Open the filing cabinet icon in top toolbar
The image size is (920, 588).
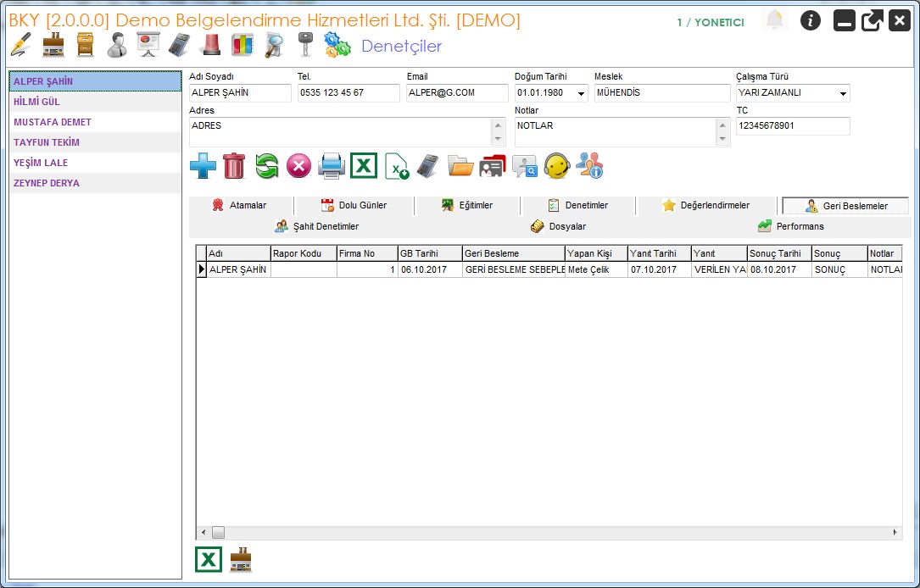click(x=86, y=45)
